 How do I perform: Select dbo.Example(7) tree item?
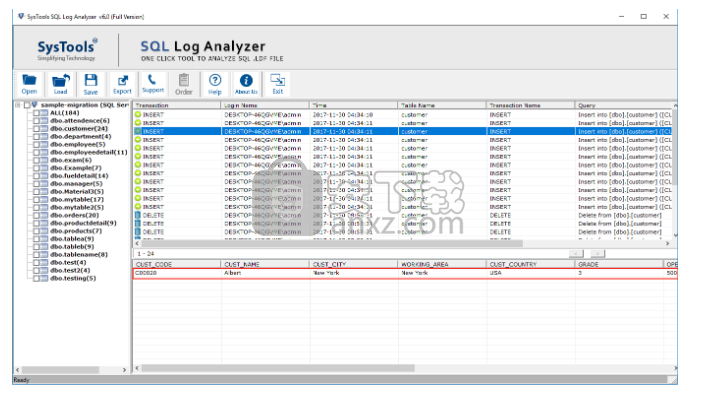coord(76,168)
